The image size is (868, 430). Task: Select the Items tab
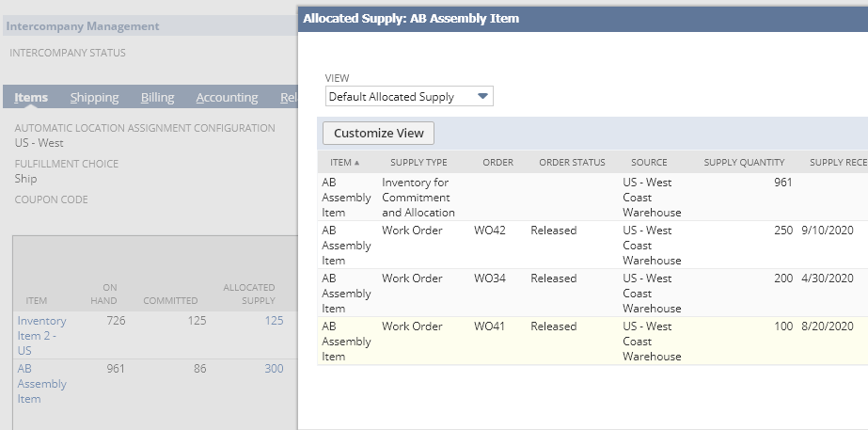click(x=31, y=97)
